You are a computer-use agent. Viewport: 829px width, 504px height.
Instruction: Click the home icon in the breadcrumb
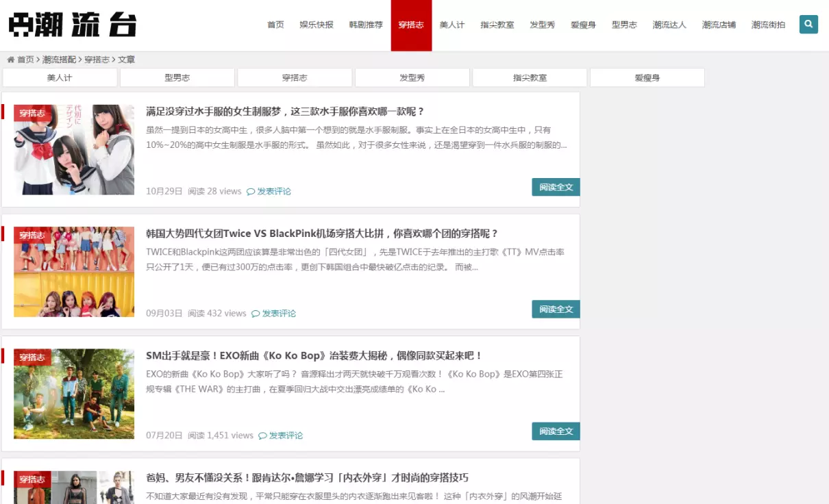tap(10, 60)
